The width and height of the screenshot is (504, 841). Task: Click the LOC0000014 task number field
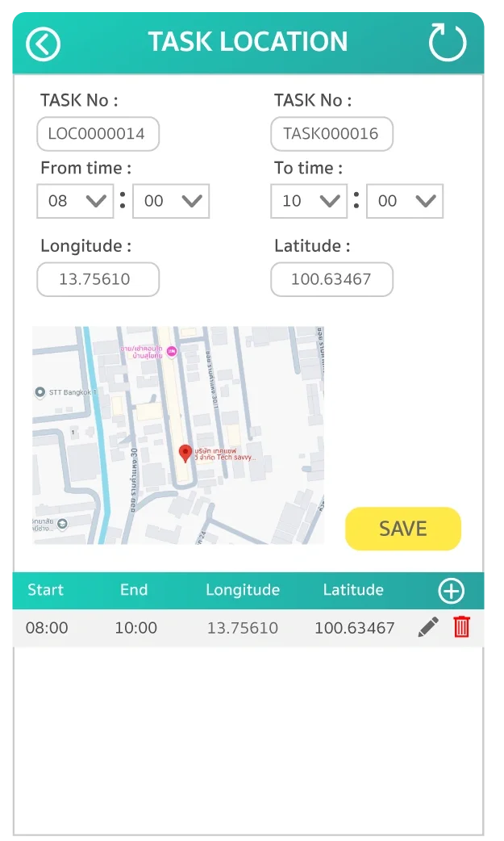pos(98,134)
